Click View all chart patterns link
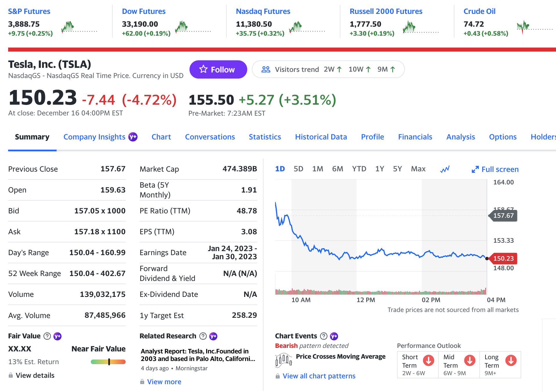556x392 pixels. pos(319,376)
